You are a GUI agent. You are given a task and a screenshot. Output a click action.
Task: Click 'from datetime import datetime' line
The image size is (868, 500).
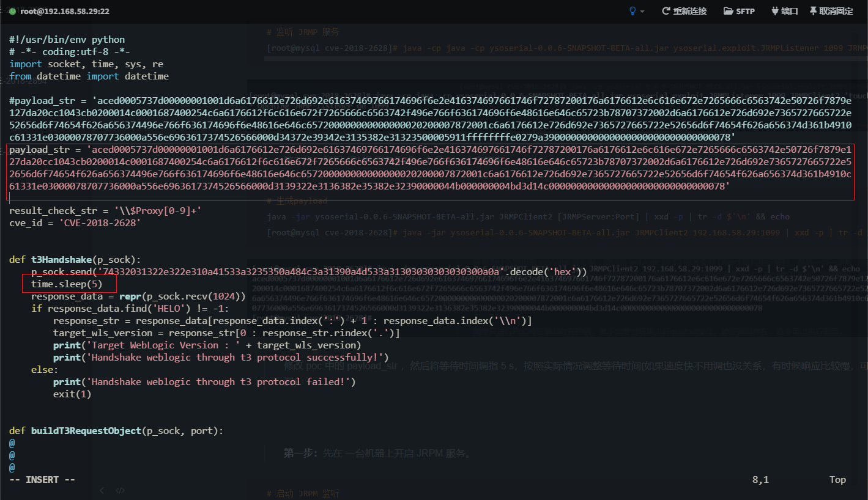89,76
